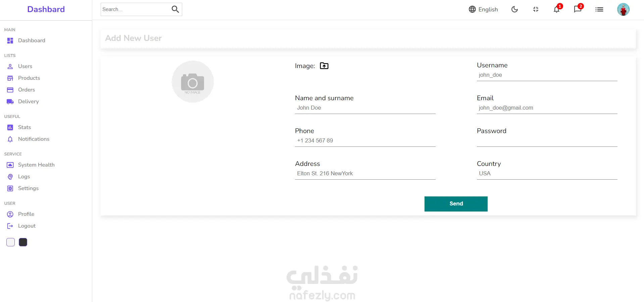Click the image upload folder icon
This screenshot has width=644, height=302.
coord(324,66)
